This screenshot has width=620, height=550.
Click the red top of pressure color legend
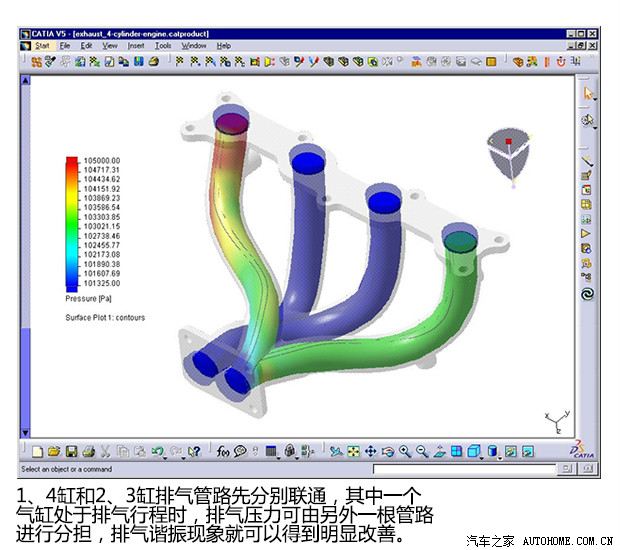point(72,161)
